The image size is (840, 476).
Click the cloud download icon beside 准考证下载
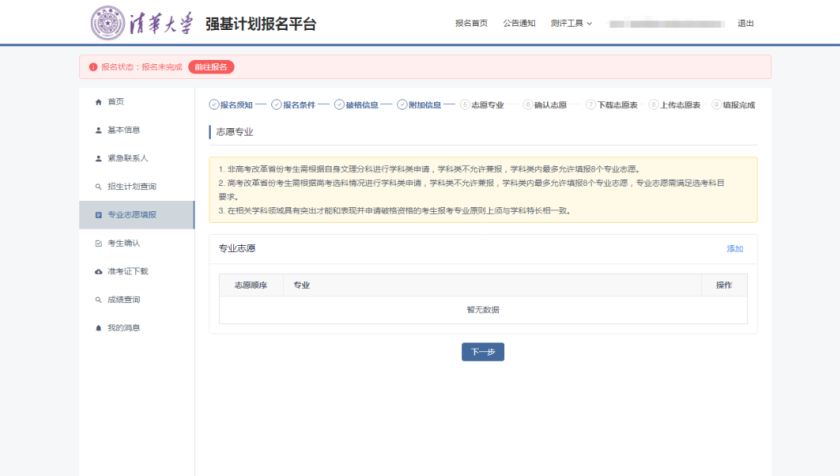[99, 271]
